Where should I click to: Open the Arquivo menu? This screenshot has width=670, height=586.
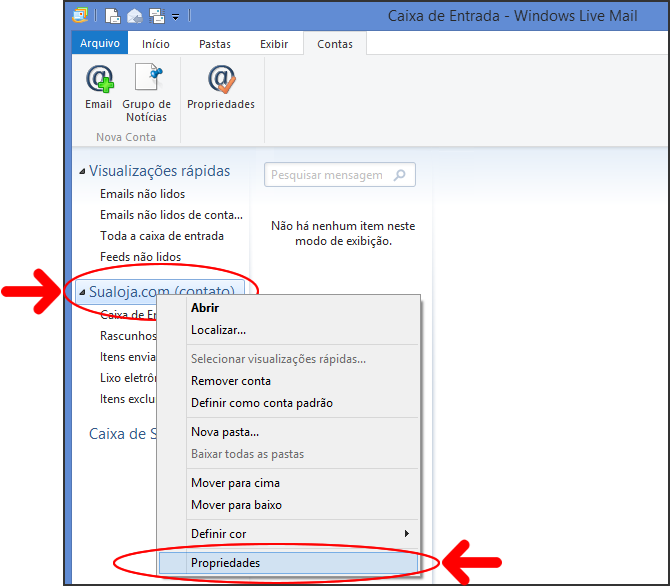[x=100, y=43]
